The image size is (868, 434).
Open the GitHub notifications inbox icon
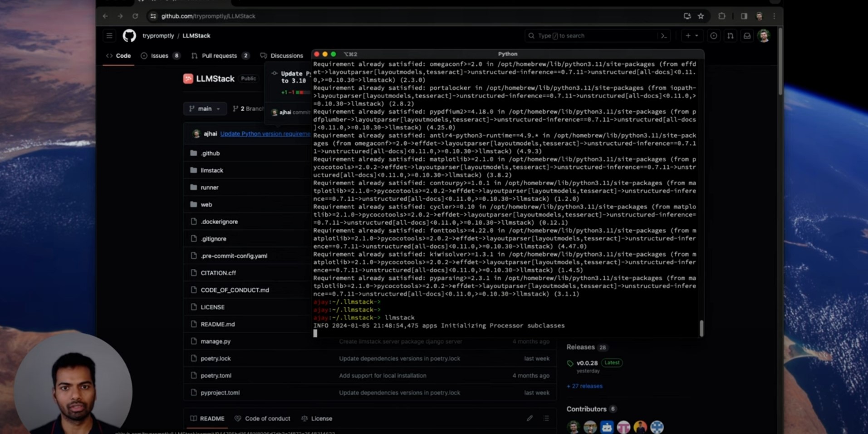tap(747, 35)
